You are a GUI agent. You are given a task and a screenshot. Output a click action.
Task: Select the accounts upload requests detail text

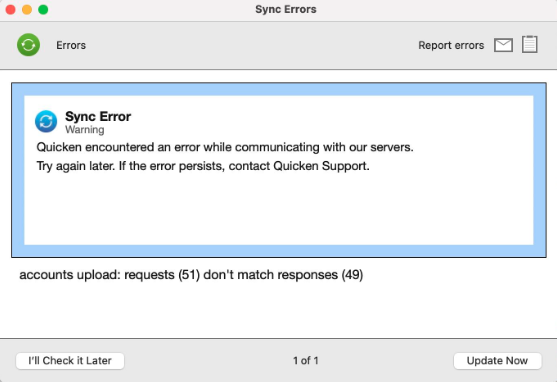click(191, 275)
